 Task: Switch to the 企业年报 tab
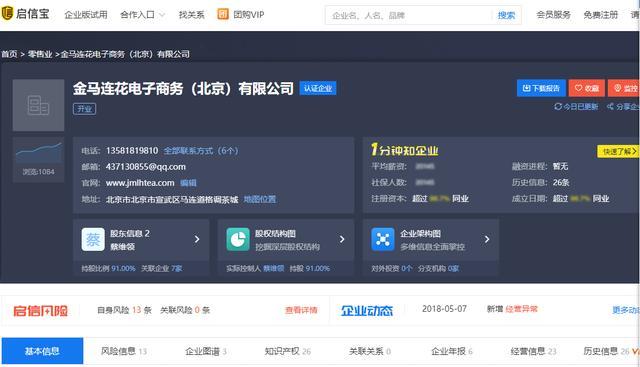click(x=452, y=351)
